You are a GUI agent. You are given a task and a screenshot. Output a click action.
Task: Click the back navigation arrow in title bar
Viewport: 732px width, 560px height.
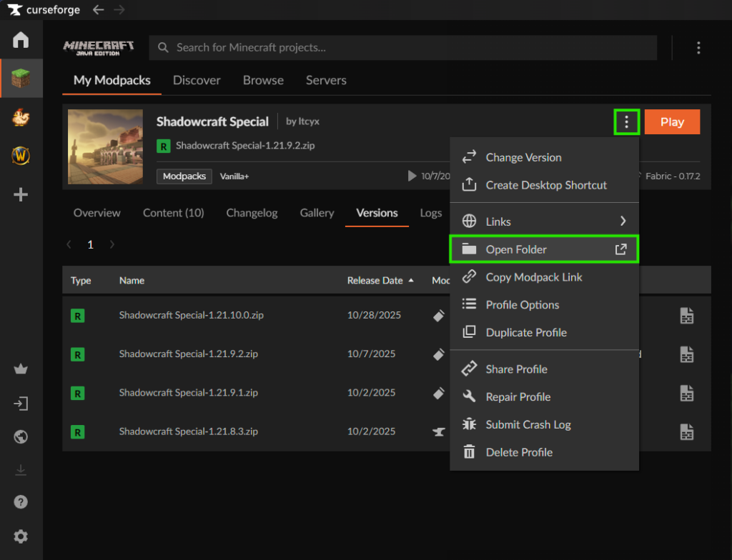tap(99, 10)
